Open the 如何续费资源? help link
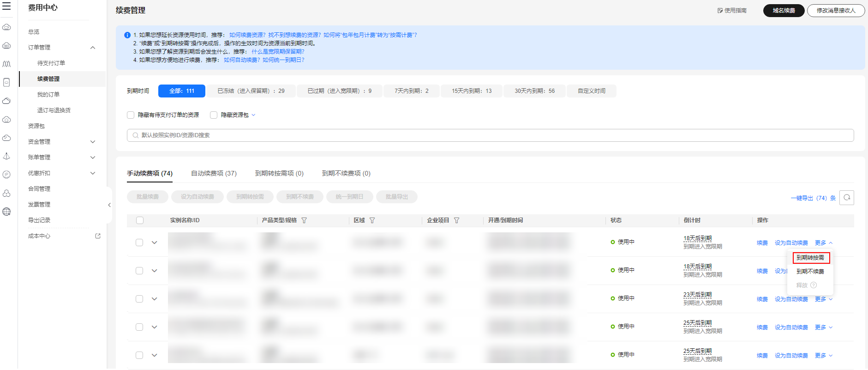 [x=247, y=35]
